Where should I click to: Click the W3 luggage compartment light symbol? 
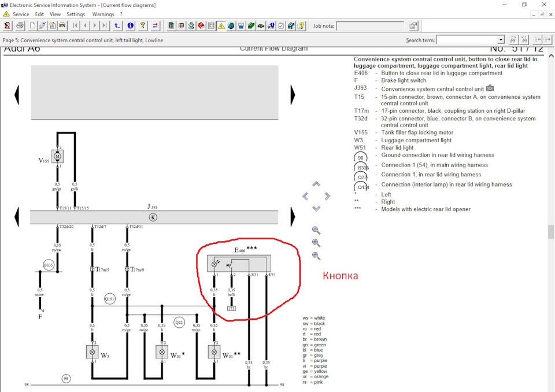point(92,352)
